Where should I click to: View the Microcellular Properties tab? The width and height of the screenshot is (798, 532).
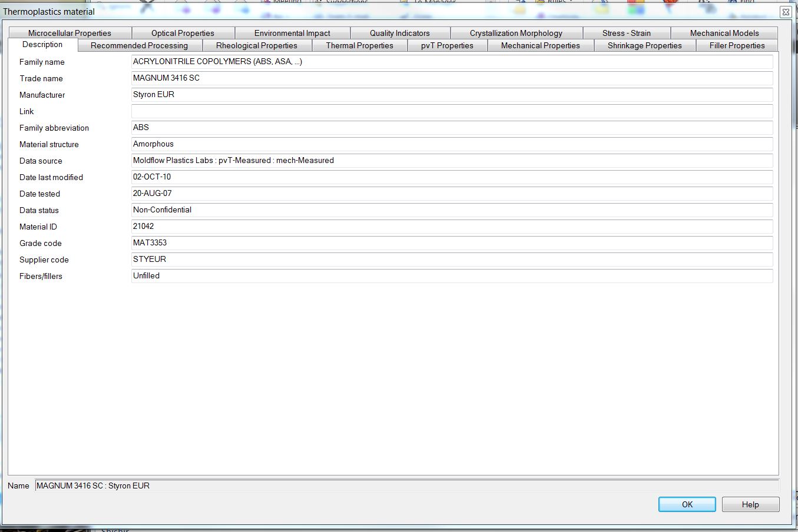point(69,32)
